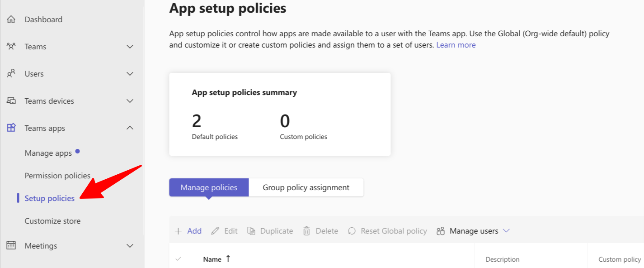
Task: Click the Custom policies count of 0
Action: 285,121
